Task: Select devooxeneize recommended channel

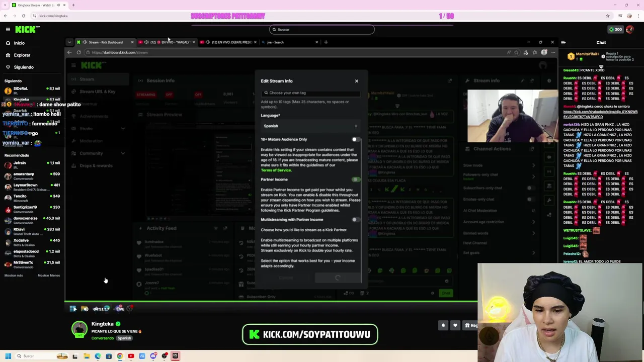Action: coord(32,220)
